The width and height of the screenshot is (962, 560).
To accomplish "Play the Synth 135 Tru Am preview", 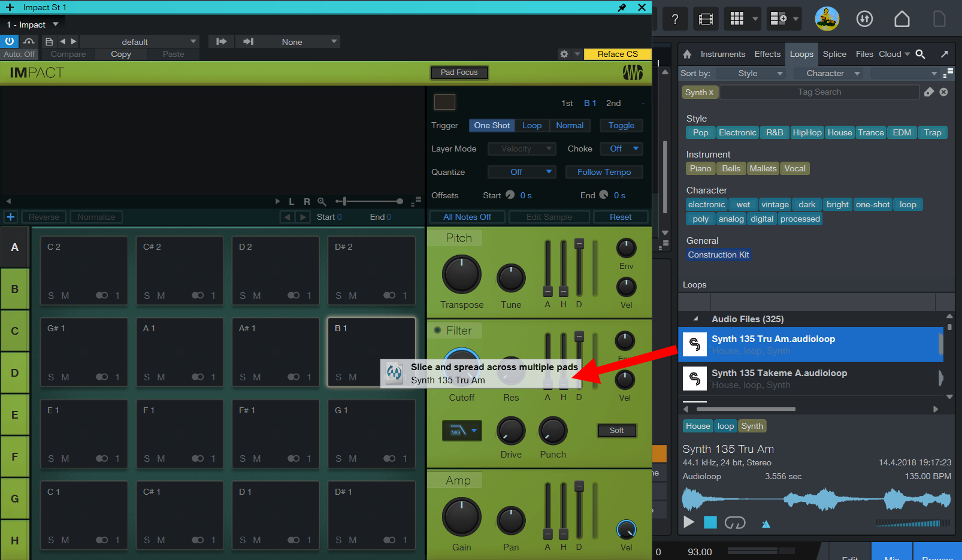I will pos(689,522).
